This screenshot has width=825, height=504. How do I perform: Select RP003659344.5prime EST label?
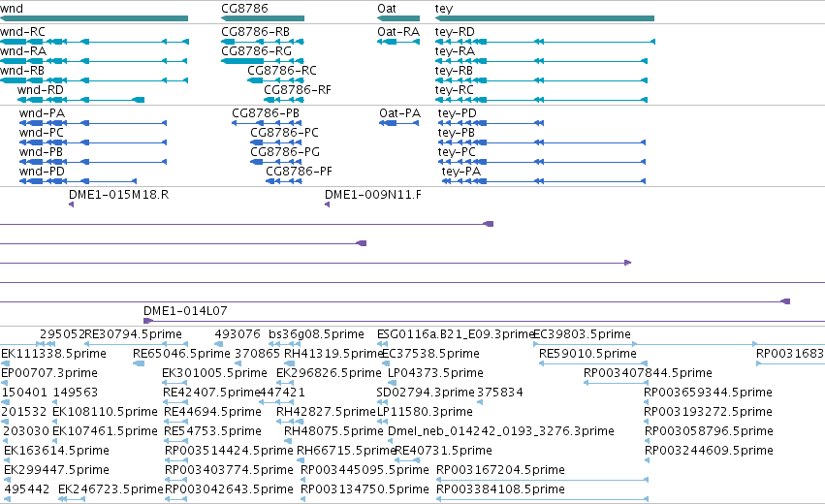point(709,393)
